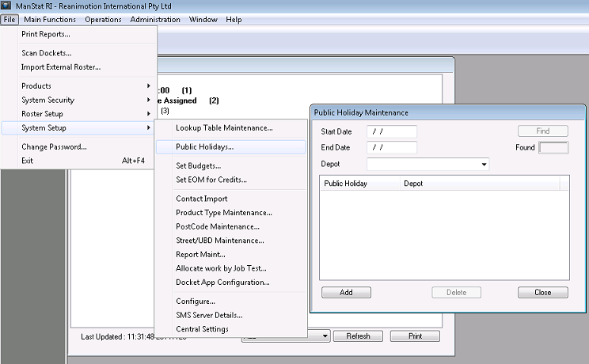Select Public Holidays menu entry

[204, 147]
